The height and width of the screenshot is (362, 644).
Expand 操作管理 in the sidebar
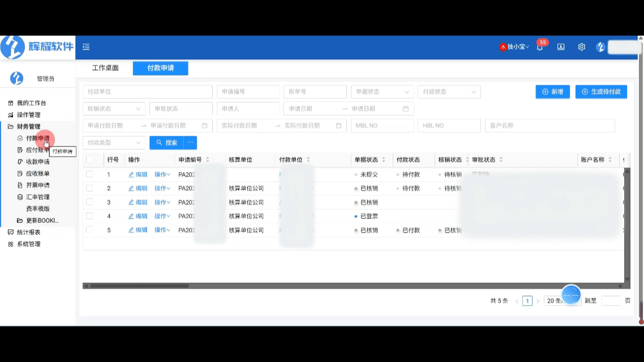pos(28,115)
